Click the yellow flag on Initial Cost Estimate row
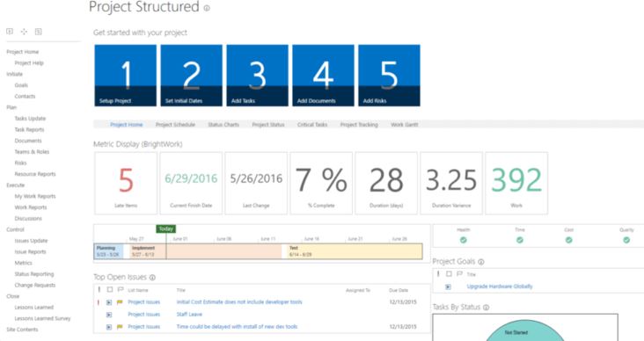644x341 pixels. pyautogui.click(x=120, y=302)
